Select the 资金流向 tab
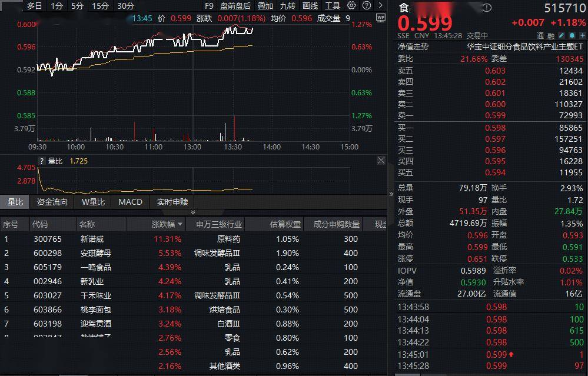 [52, 202]
